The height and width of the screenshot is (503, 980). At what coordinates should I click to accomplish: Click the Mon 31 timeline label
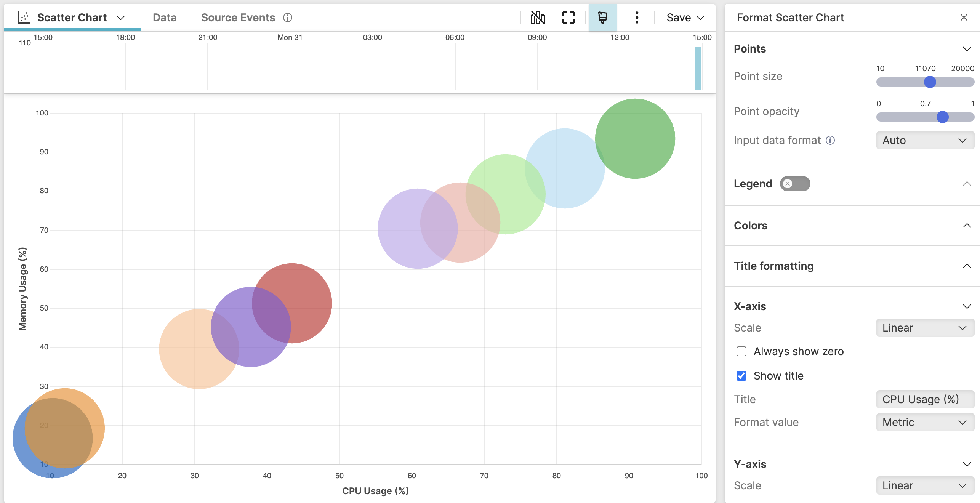coord(290,37)
